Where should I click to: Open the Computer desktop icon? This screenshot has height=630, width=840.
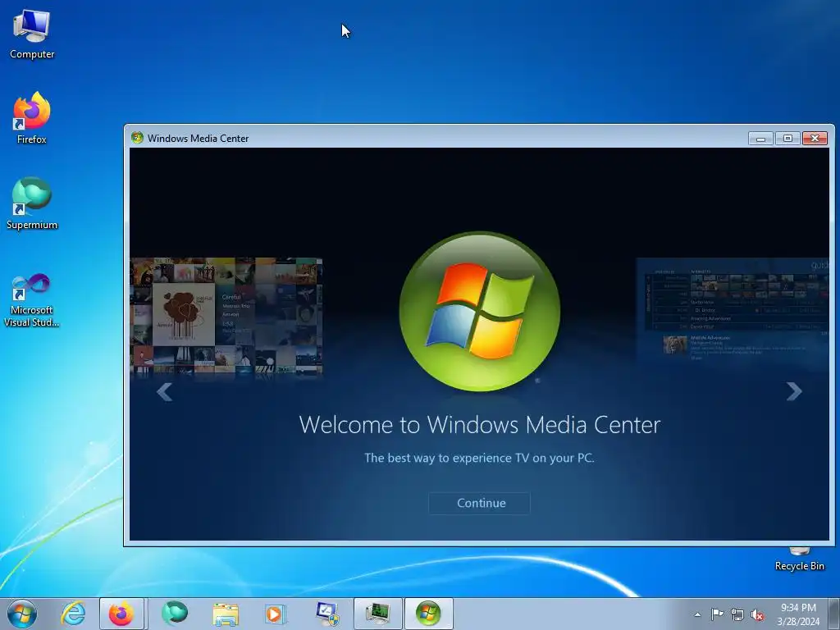(x=32, y=34)
